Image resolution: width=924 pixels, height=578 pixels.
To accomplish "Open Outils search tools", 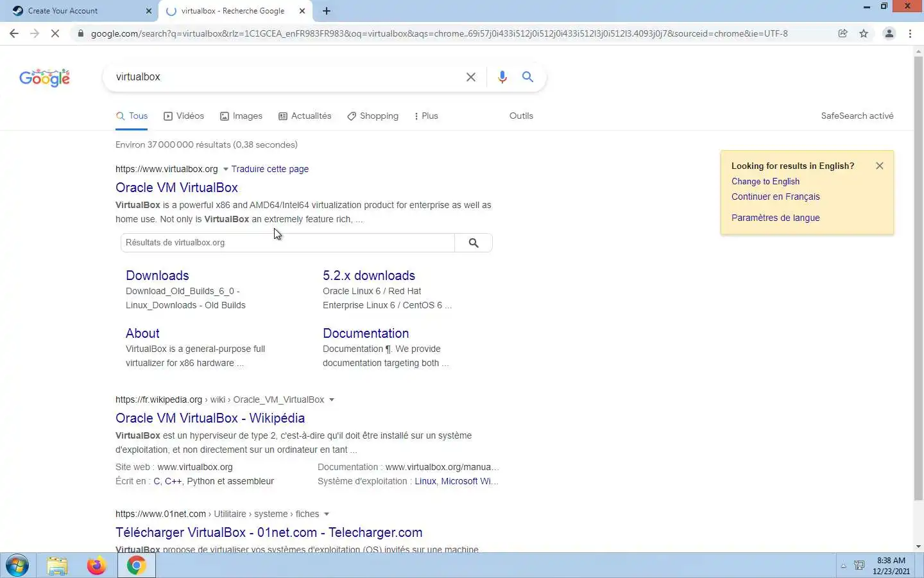I will click(521, 116).
